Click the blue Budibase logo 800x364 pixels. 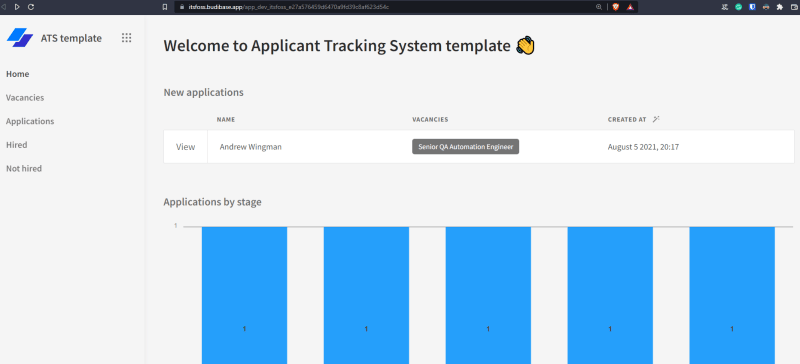click(20, 38)
